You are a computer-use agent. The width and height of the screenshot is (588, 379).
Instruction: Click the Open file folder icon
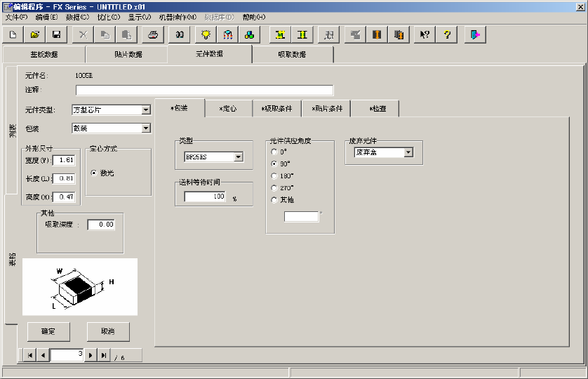coord(34,34)
